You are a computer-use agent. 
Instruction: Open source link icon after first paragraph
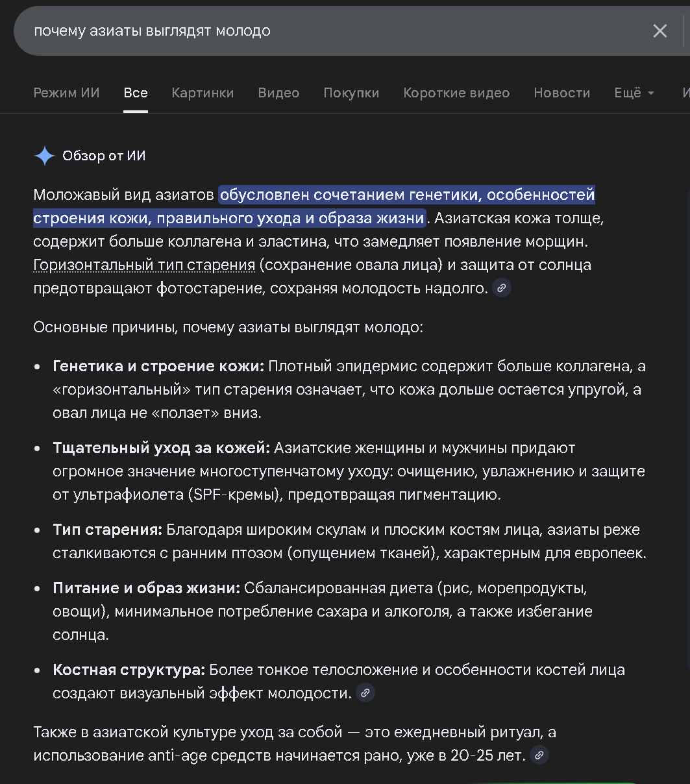point(501,288)
